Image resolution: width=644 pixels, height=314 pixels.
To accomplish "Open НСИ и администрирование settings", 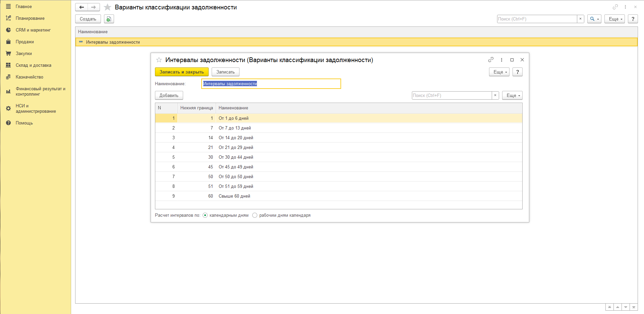I will click(36, 108).
